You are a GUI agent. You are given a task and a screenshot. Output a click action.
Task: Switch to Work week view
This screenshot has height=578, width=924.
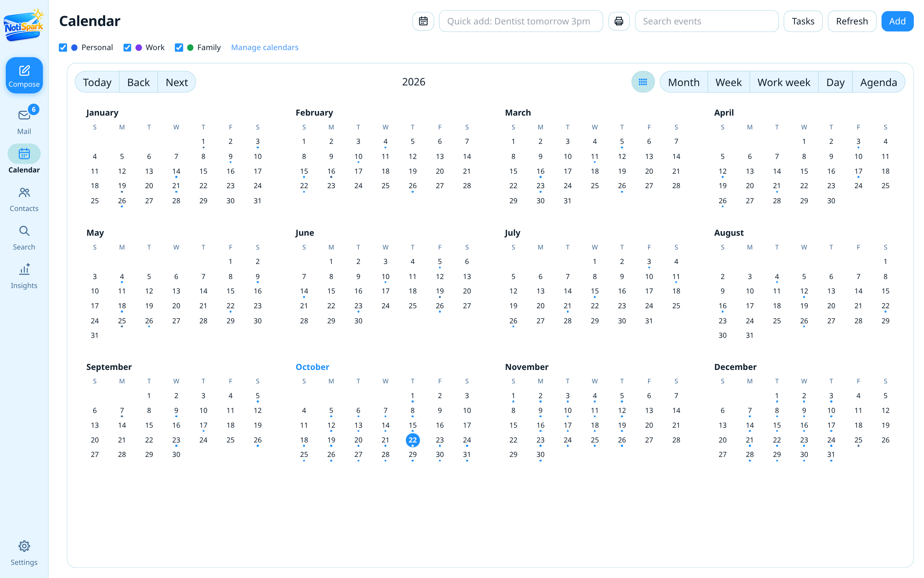pos(783,82)
